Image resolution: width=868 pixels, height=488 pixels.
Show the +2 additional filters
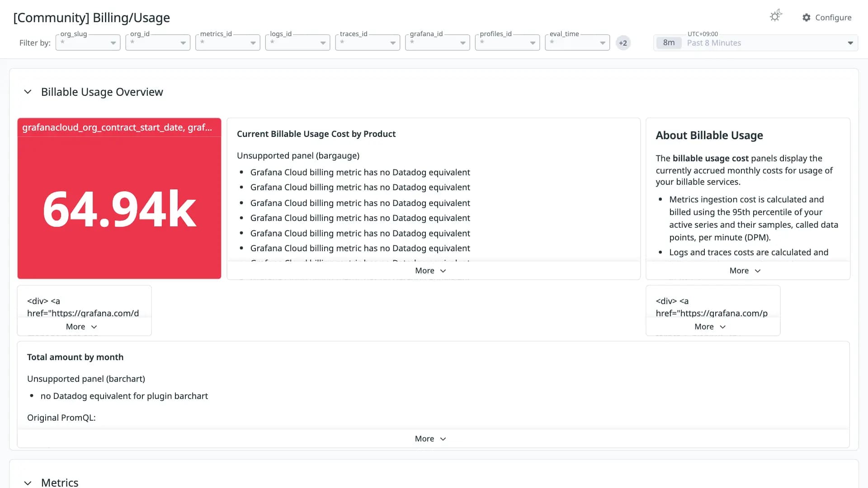(623, 43)
